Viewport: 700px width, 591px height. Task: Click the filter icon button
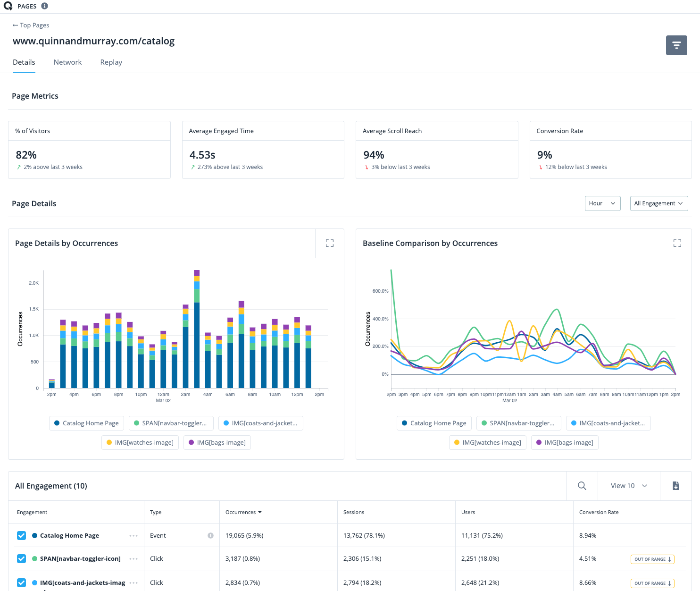tap(676, 45)
